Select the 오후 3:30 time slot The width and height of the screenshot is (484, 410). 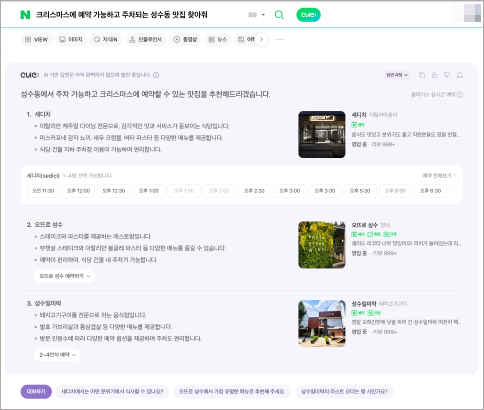(325, 191)
